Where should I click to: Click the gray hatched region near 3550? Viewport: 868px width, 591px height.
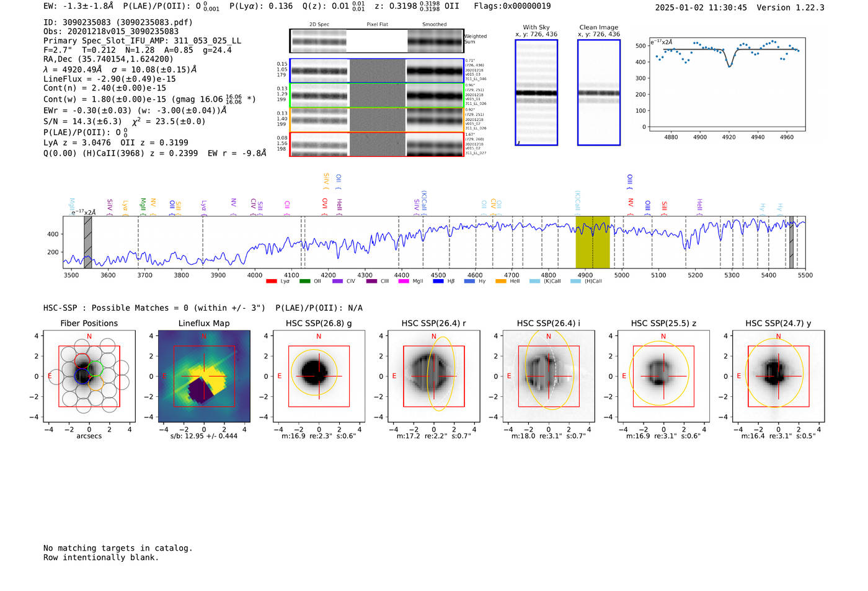point(88,242)
